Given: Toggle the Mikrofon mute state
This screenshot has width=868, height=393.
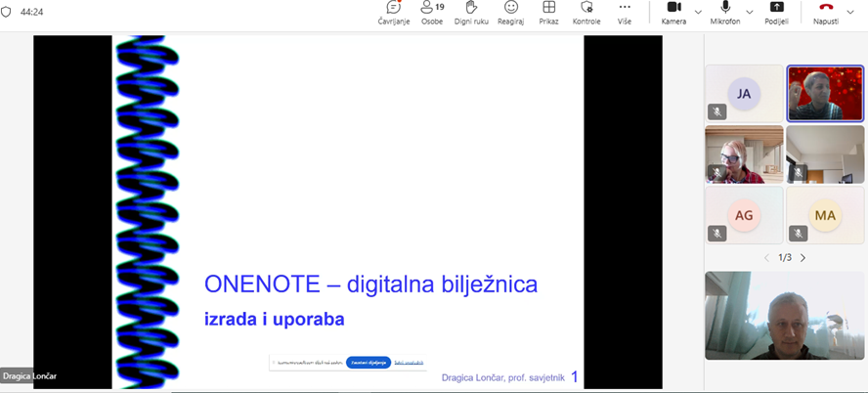Looking at the screenshot, I should pyautogui.click(x=724, y=13).
